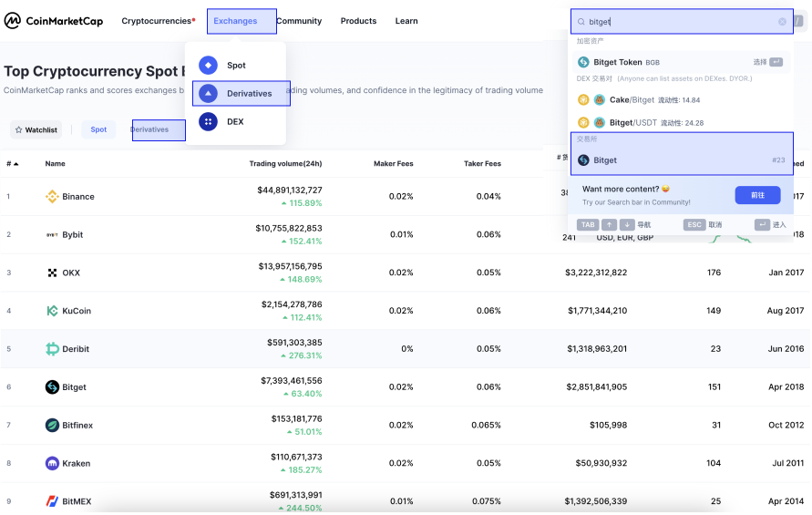812x515 pixels.
Task: Click the BitMEX logo icon
Action: (52, 501)
